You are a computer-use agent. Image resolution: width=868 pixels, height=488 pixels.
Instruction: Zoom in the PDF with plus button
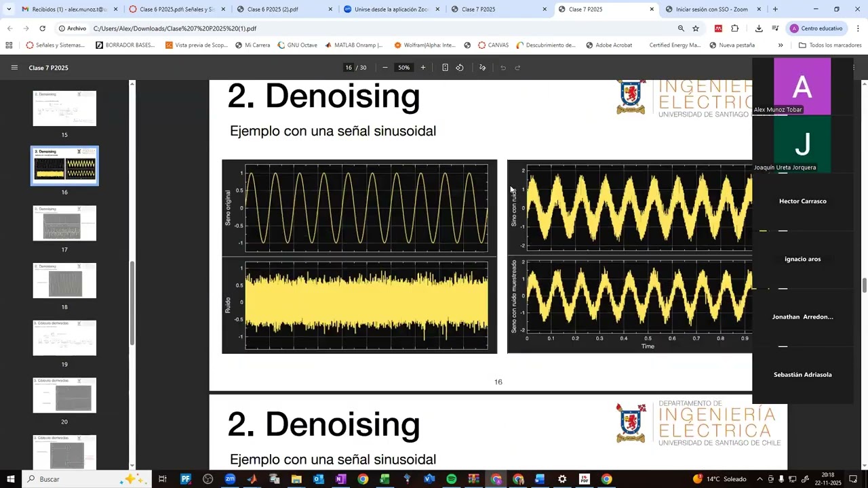click(423, 68)
